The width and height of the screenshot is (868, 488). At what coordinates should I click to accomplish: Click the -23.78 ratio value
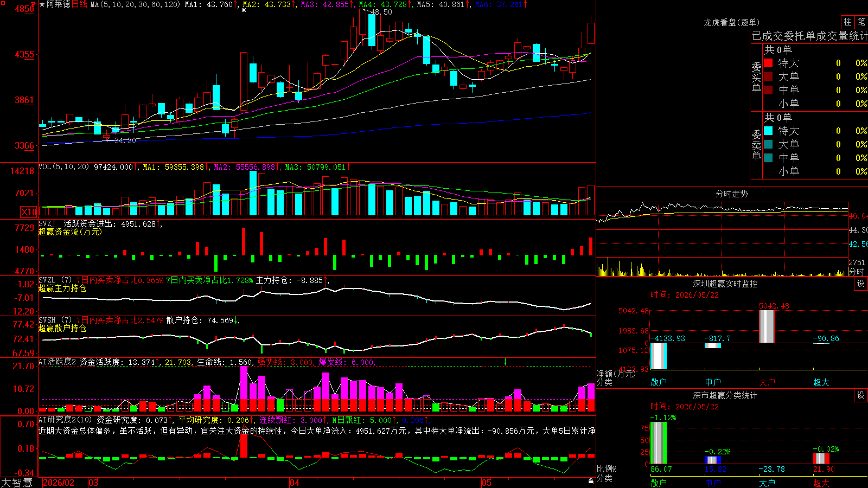click(x=771, y=469)
